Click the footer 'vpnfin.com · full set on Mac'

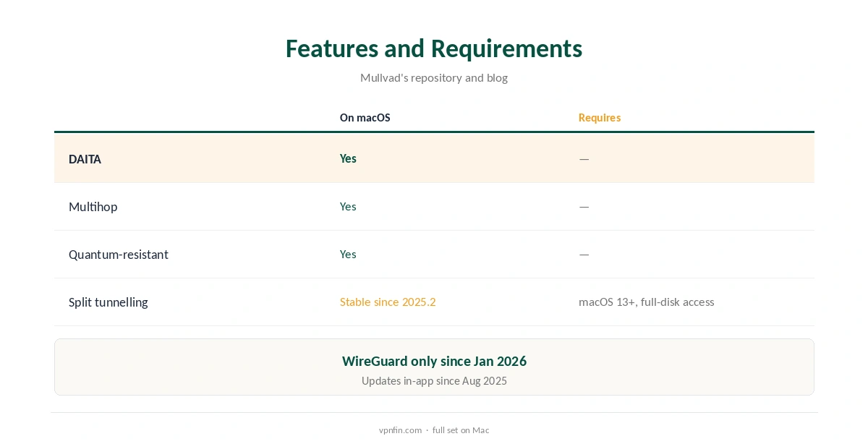(x=434, y=430)
